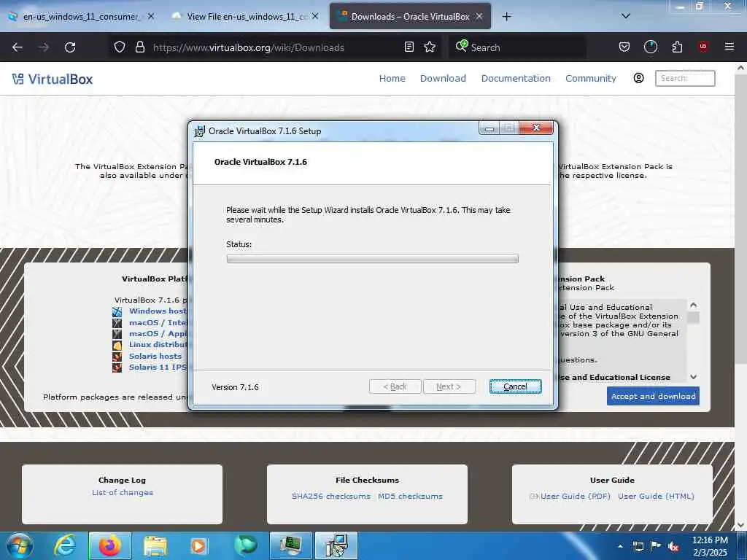Bookmark this page with the star icon

430,47
